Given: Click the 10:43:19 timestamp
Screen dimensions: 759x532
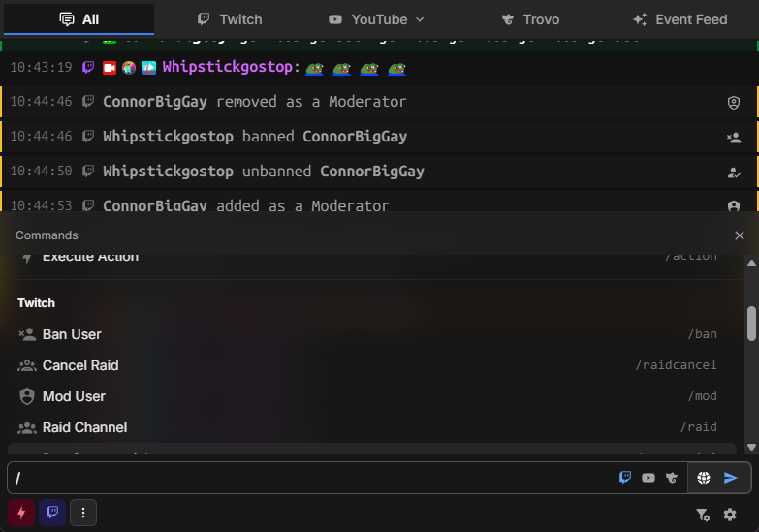Looking at the screenshot, I should [41, 67].
